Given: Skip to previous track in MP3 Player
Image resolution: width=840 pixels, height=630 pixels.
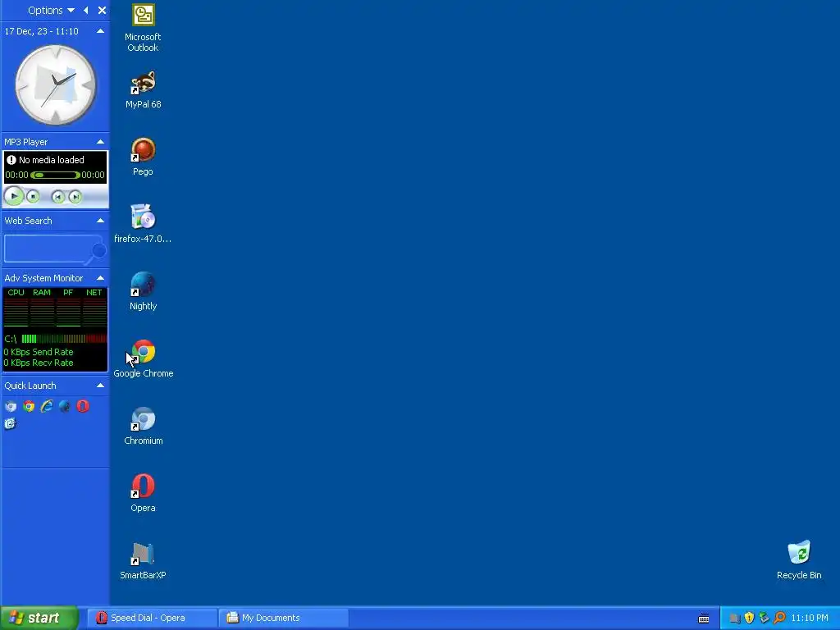Looking at the screenshot, I should coord(58,197).
